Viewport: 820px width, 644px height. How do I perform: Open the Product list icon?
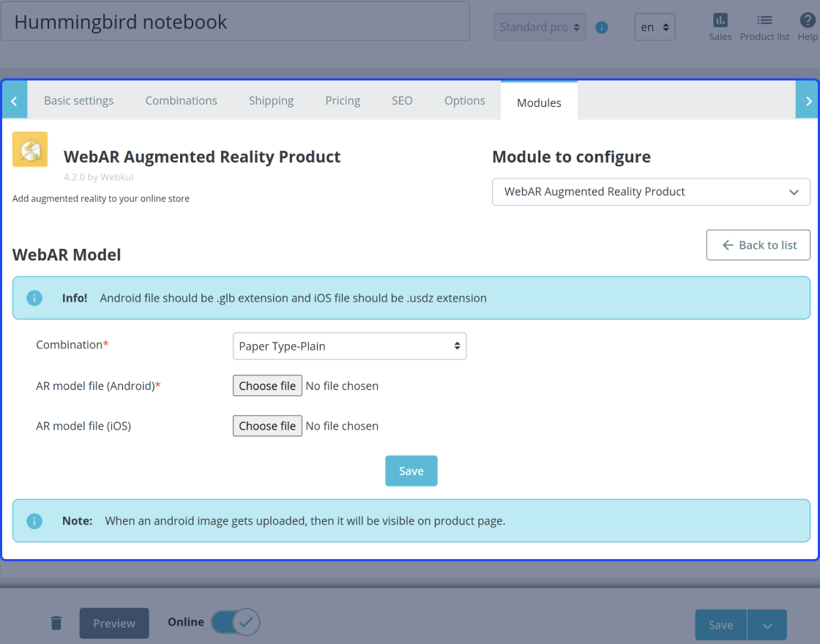click(x=764, y=20)
